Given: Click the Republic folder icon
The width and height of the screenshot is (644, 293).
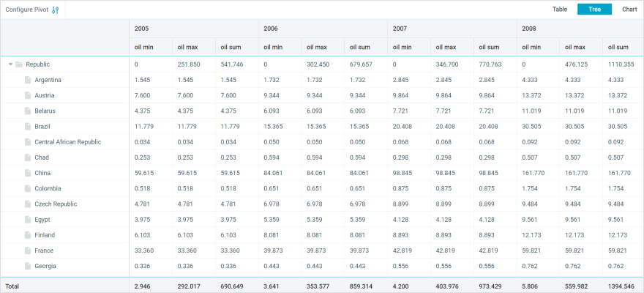Looking at the screenshot, I should coord(19,64).
